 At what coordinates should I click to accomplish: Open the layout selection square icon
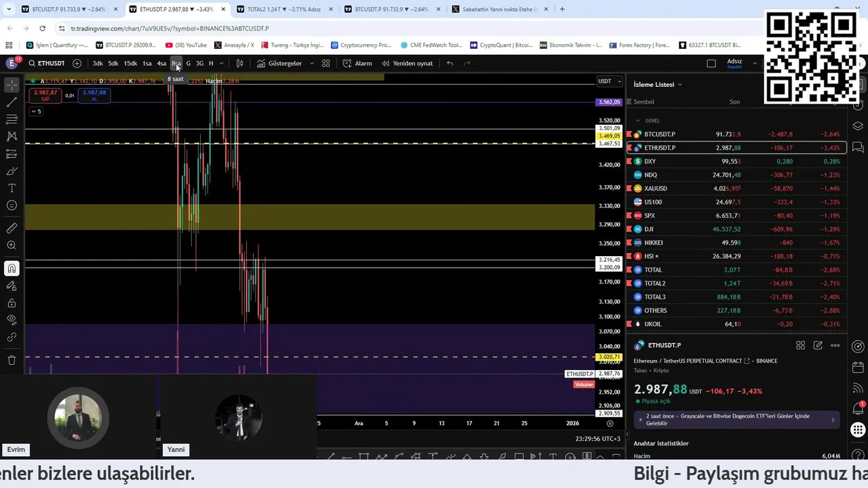711,63
